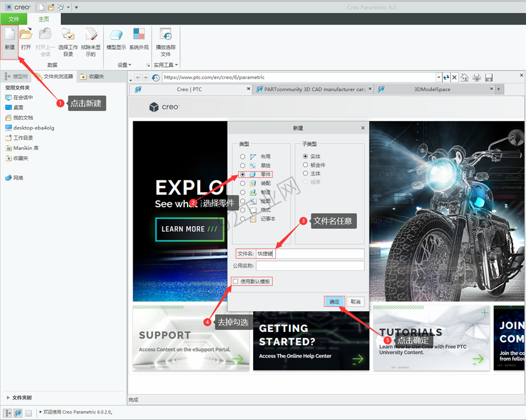526x420 pixels.
Task: Click the LEARN MORE button
Action: pyautogui.click(x=189, y=229)
